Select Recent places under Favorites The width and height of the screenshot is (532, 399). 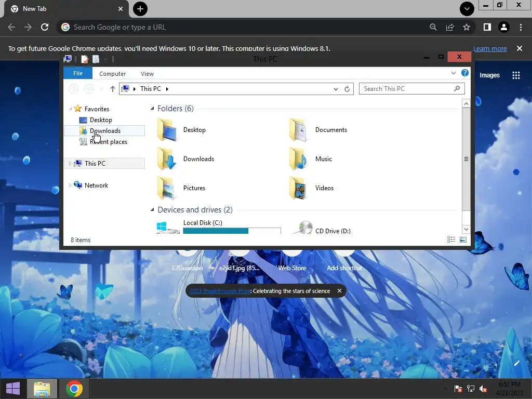104,142
